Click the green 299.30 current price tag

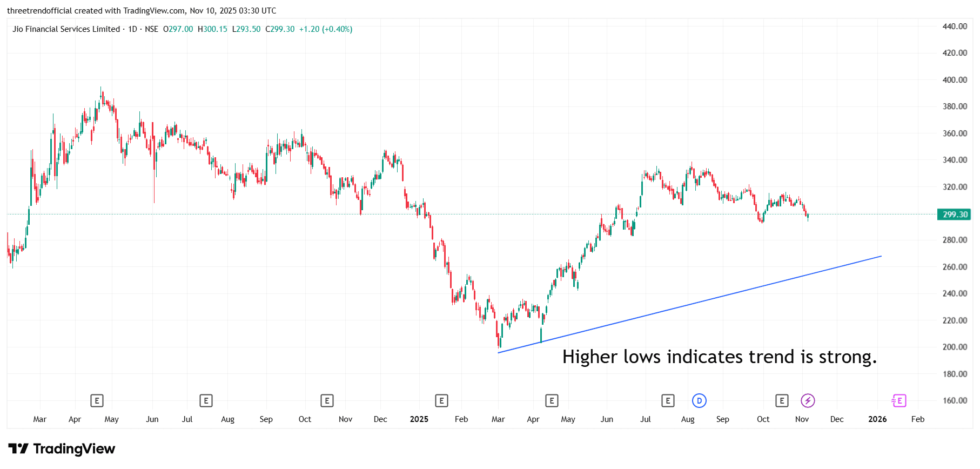pyautogui.click(x=955, y=215)
